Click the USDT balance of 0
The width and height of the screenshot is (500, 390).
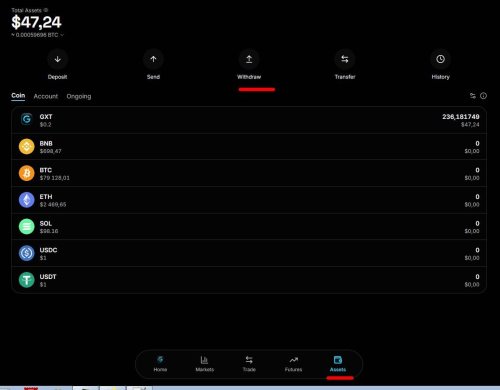point(477,277)
